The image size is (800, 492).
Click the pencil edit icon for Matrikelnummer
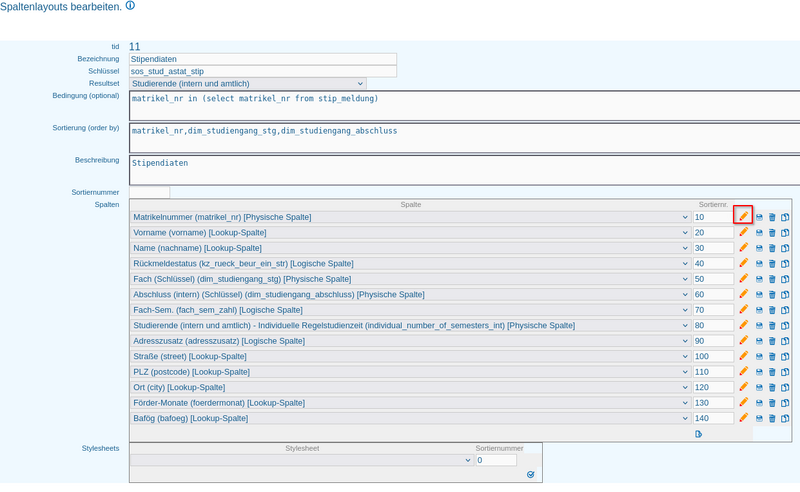(x=743, y=216)
